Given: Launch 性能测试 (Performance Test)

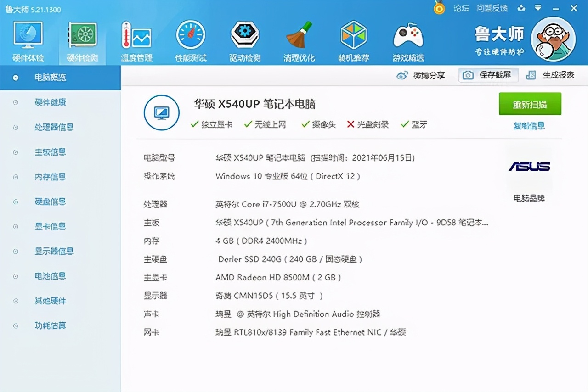Looking at the screenshot, I should click(x=191, y=39).
